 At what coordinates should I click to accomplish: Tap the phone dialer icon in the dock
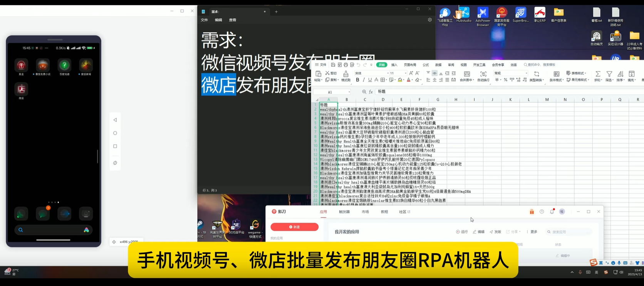coord(21,214)
